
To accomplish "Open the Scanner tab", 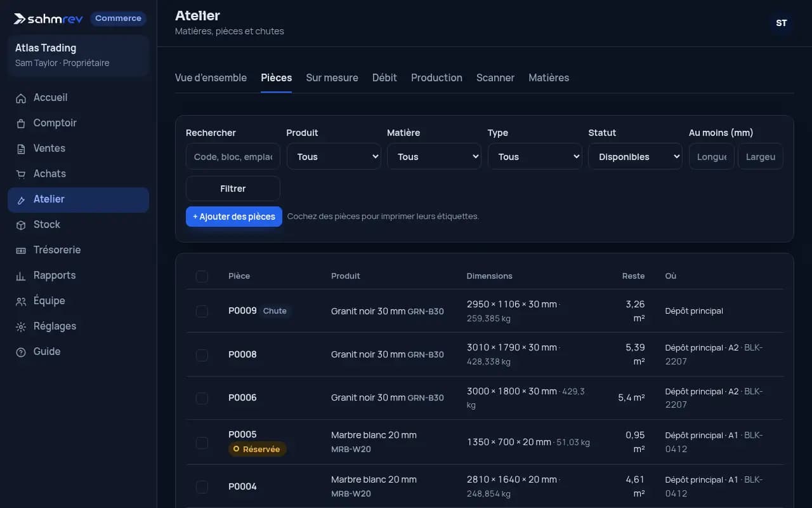I will [495, 77].
